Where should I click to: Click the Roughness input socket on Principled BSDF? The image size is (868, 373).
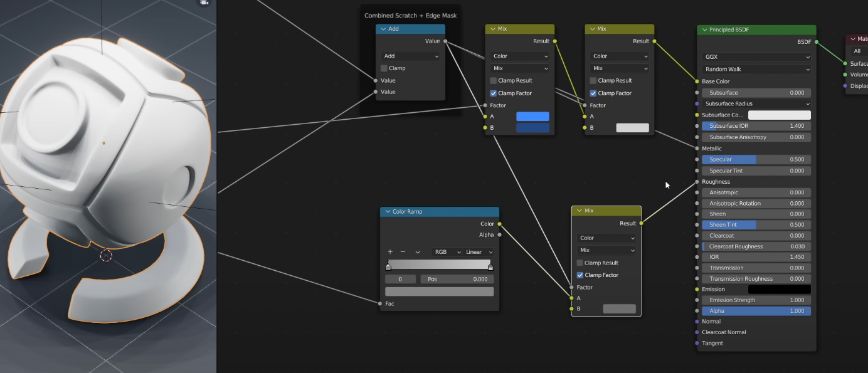pos(697,182)
